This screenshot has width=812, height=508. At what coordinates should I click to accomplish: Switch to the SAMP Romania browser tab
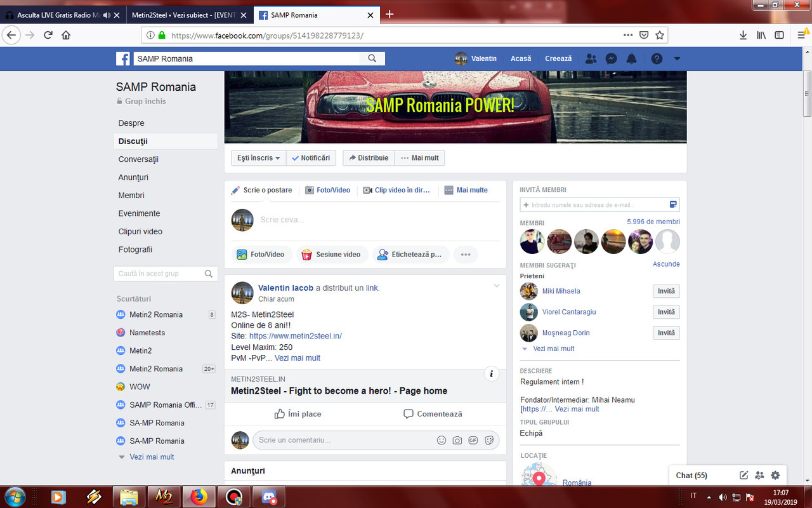(295, 15)
